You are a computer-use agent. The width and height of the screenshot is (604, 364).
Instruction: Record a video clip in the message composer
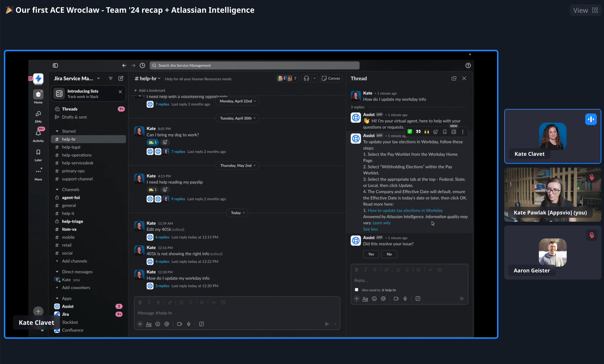tap(179, 324)
